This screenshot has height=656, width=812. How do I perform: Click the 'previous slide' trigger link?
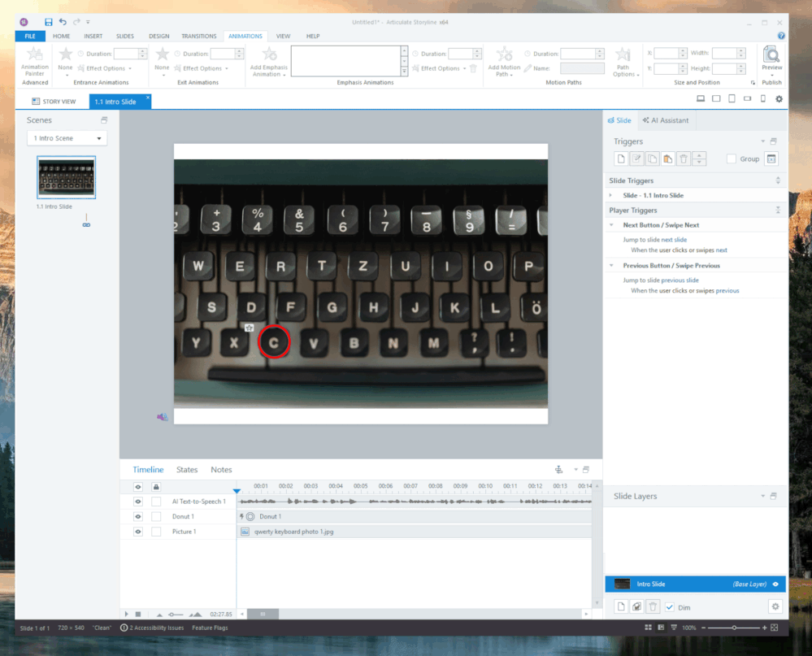[x=680, y=280]
